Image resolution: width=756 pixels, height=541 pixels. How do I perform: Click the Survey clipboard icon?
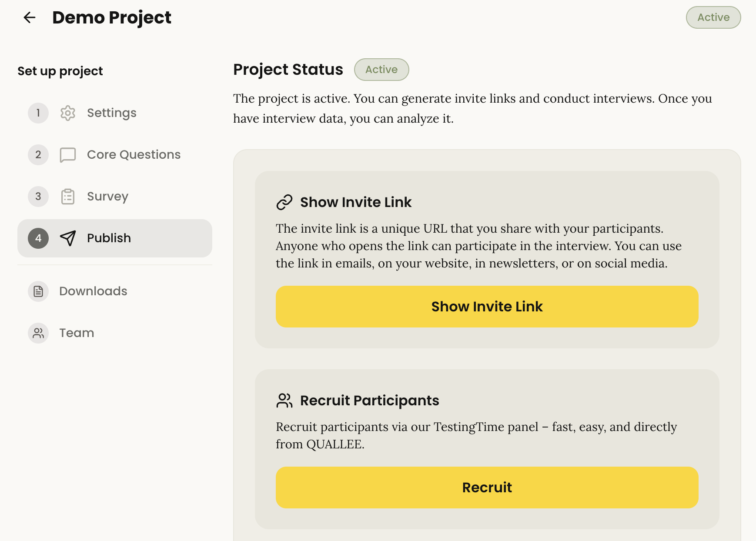(x=68, y=197)
